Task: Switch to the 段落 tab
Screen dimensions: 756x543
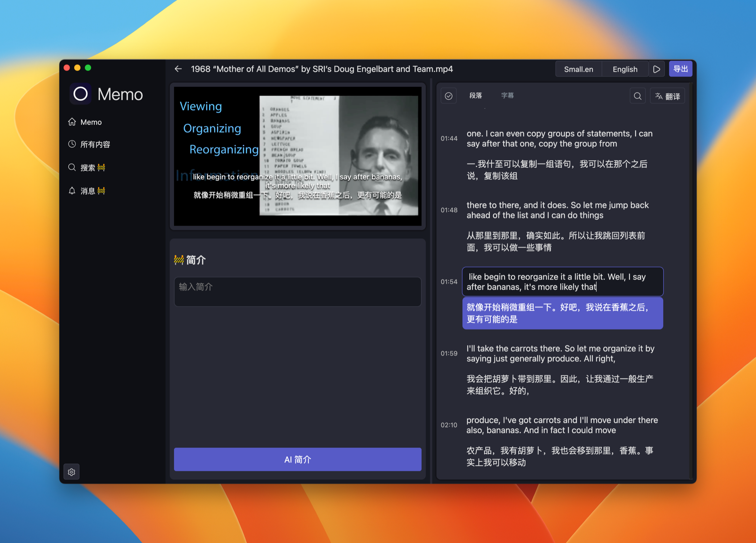Action: click(x=475, y=96)
